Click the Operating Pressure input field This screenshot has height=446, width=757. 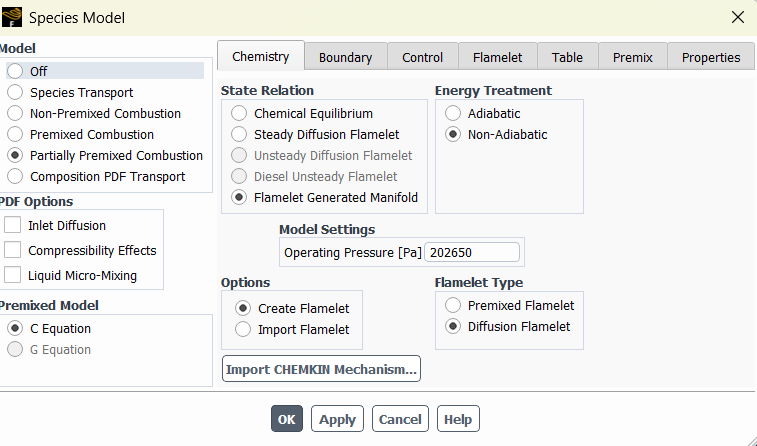tap(472, 252)
